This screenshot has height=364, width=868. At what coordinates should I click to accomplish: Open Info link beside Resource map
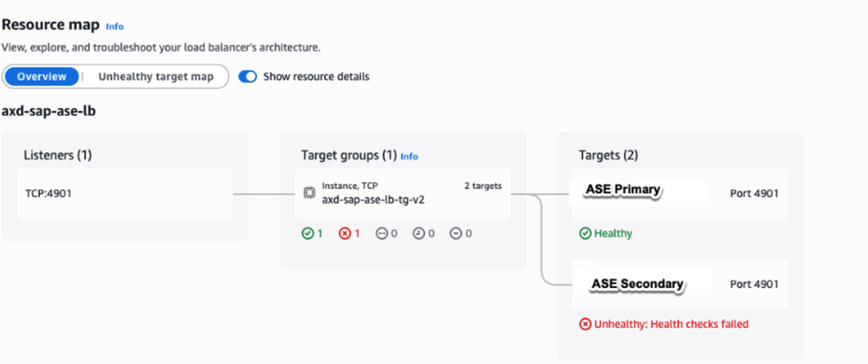[114, 26]
